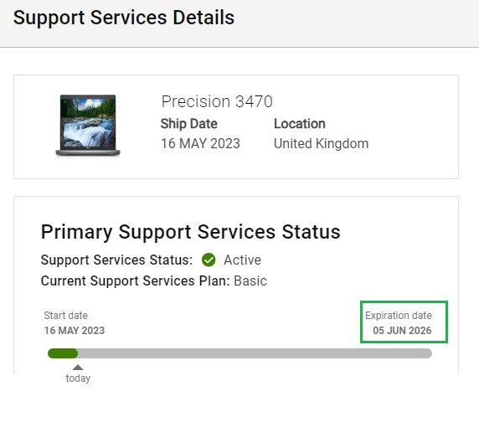Click the Primary Support Services Status heading

[x=191, y=232]
